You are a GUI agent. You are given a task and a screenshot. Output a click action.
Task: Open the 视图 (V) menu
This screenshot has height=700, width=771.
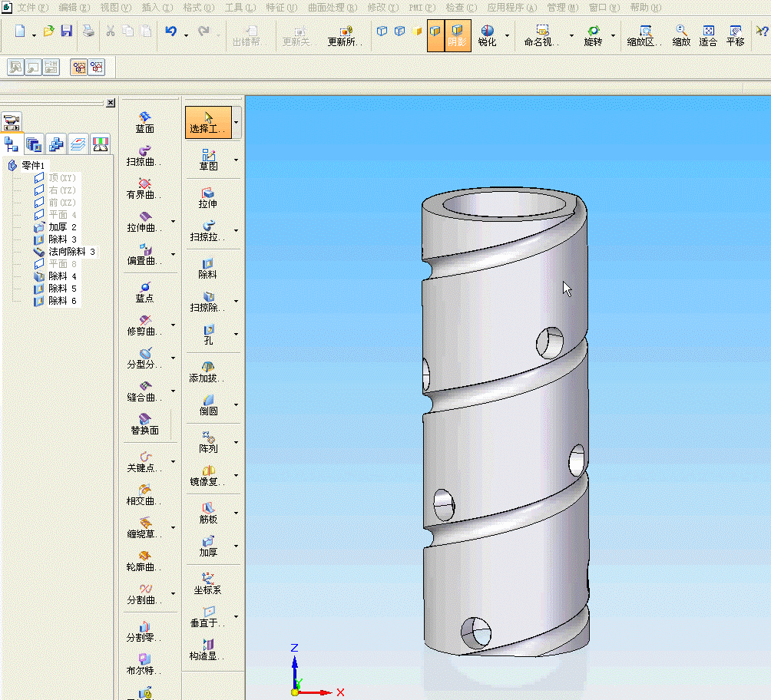(x=116, y=8)
